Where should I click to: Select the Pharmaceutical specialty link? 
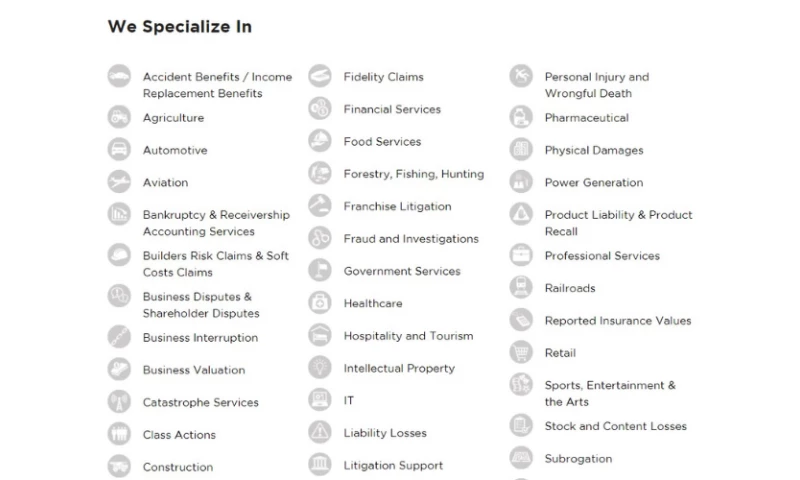(586, 118)
